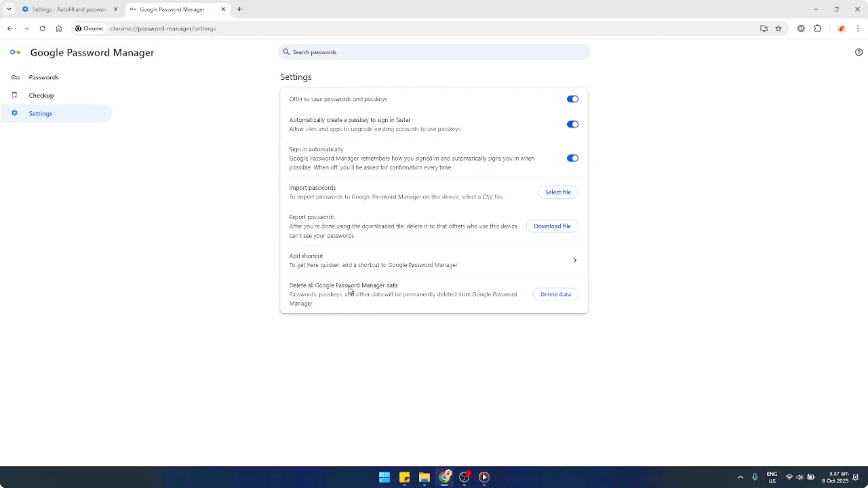Focus the Search passwords field
This screenshot has width=868, height=488.
click(x=434, y=52)
